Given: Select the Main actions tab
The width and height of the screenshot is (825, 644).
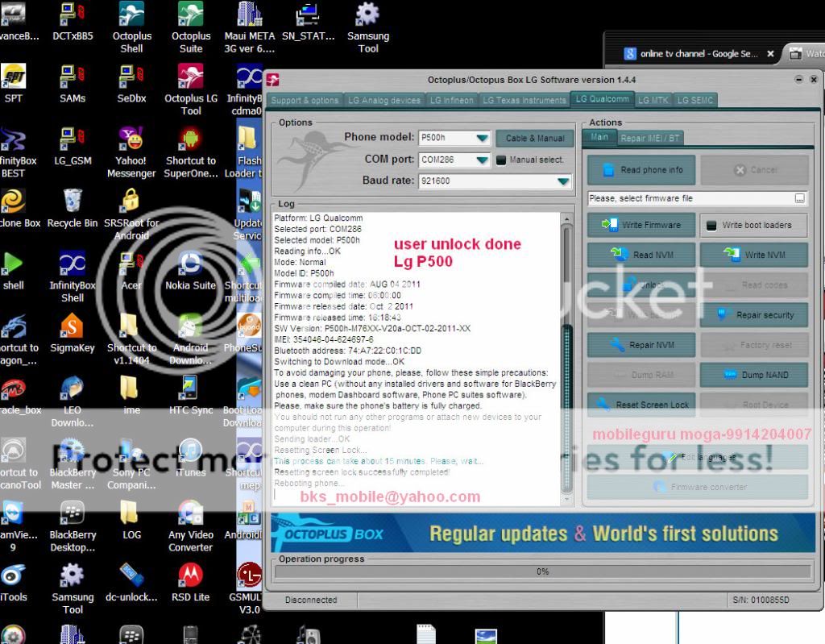Looking at the screenshot, I should click(599, 137).
